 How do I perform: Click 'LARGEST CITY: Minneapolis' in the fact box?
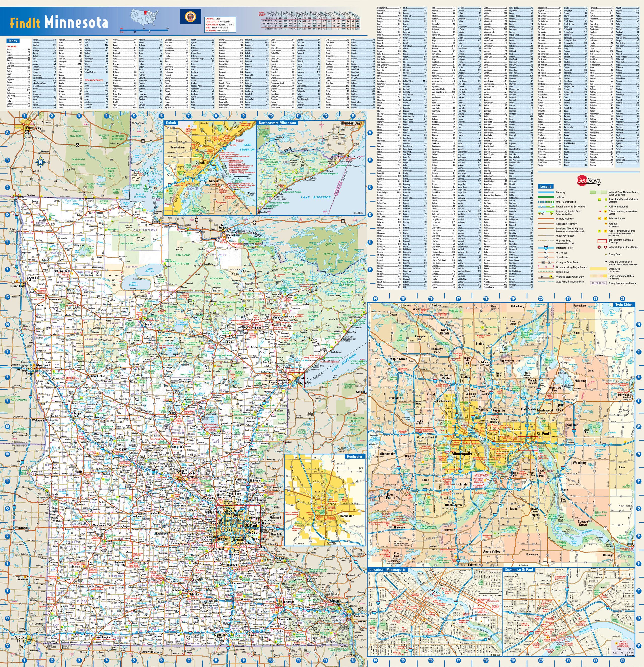point(218,22)
